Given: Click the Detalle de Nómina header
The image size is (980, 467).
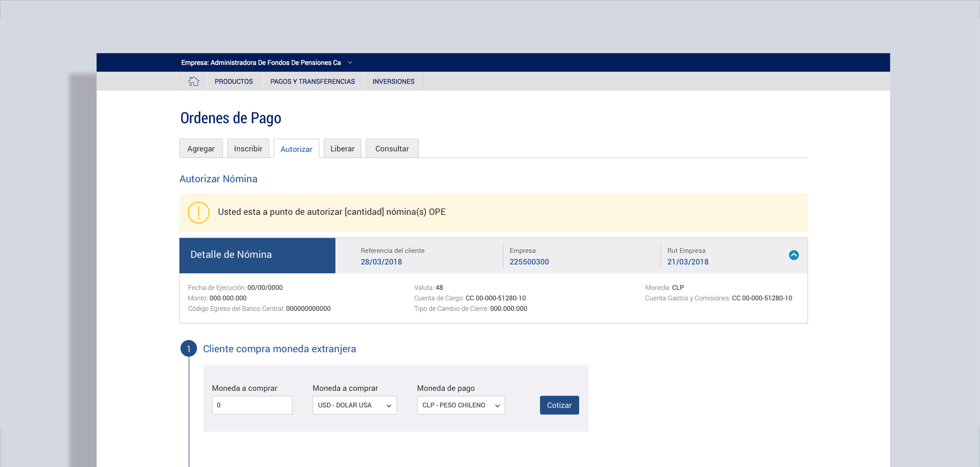Looking at the screenshot, I should [257, 255].
